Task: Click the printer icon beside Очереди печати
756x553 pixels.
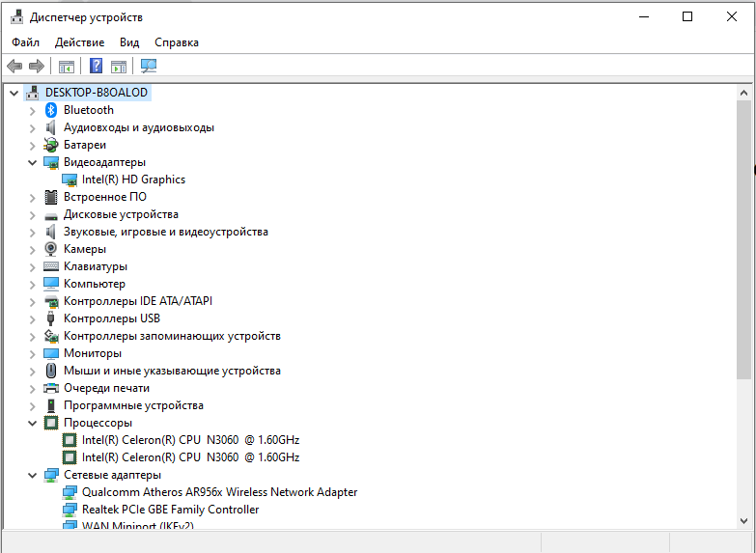Action: tap(50, 388)
